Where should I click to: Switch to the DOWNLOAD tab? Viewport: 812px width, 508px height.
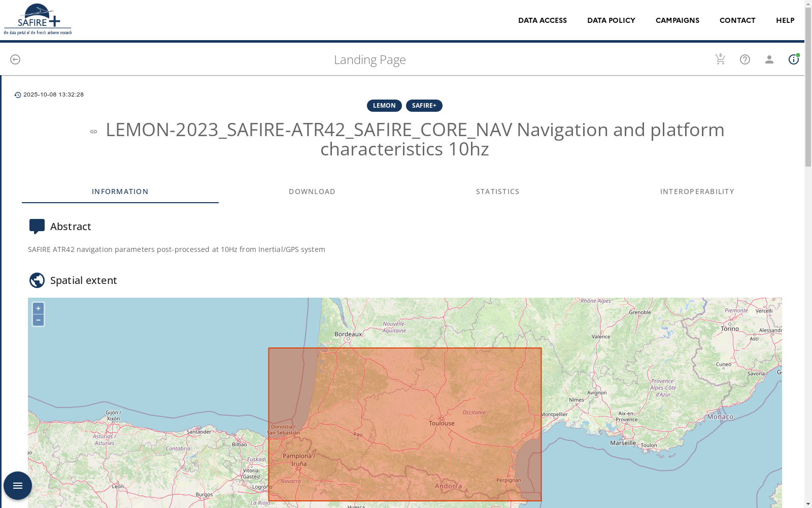click(x=312, y=192)
